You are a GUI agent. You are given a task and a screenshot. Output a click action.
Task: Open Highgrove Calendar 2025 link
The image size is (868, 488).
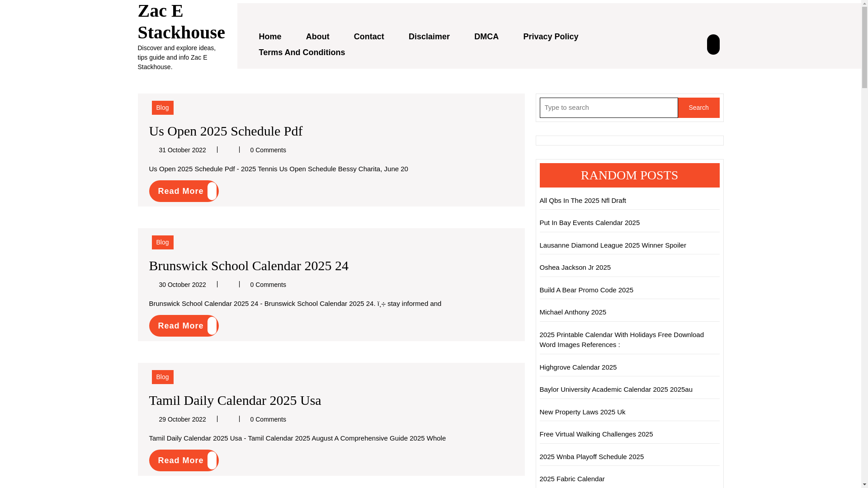pos(578,367)
